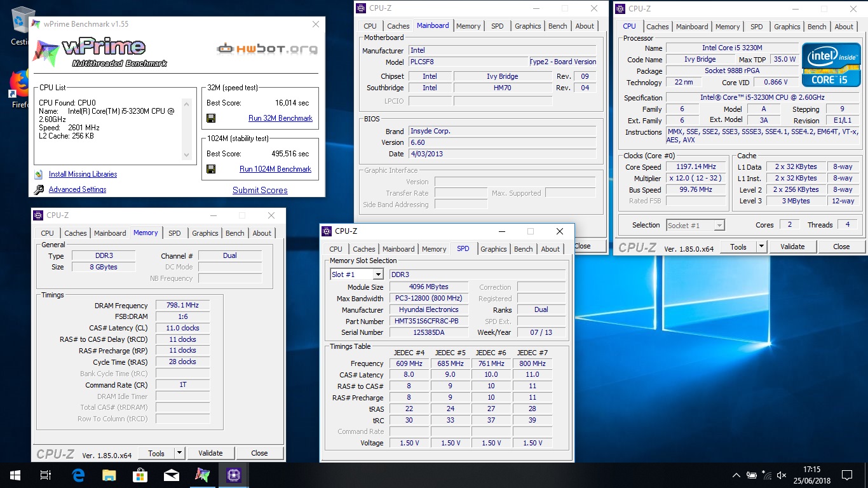Screen dimensions: 868x488
Task: Click the Install Missing Libraries document icon
Action: [x=39, y=174]
